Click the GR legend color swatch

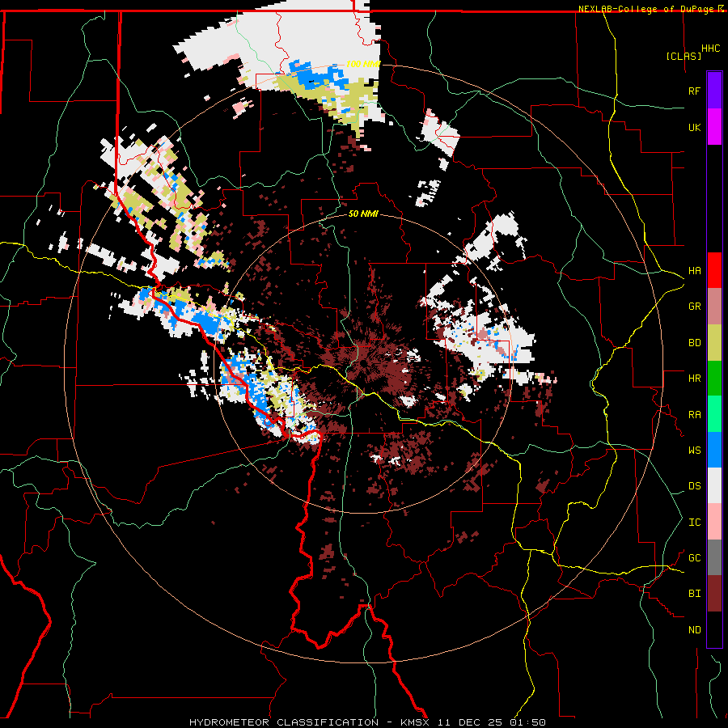(x=714, y=307)
